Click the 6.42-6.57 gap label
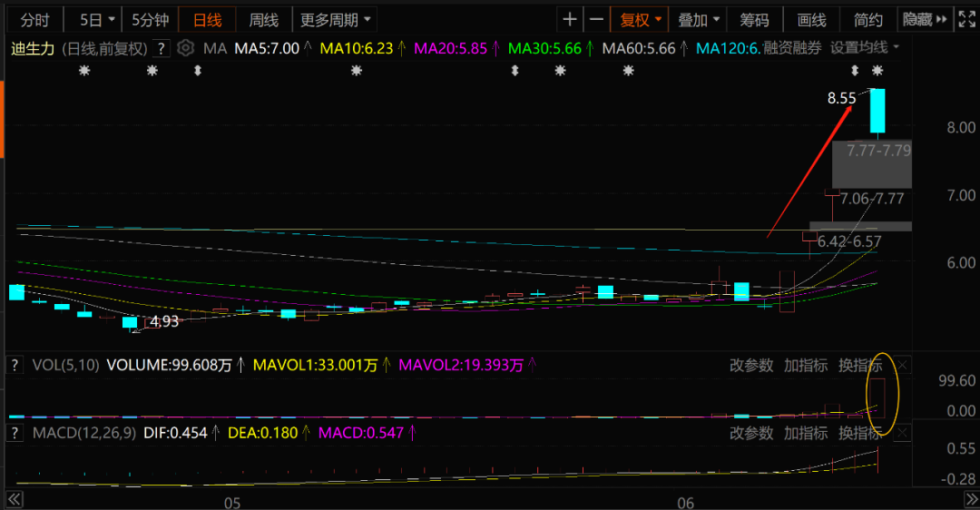Viewport: 980px width, 510px height. pyautogui.click(x=849, y=241)
